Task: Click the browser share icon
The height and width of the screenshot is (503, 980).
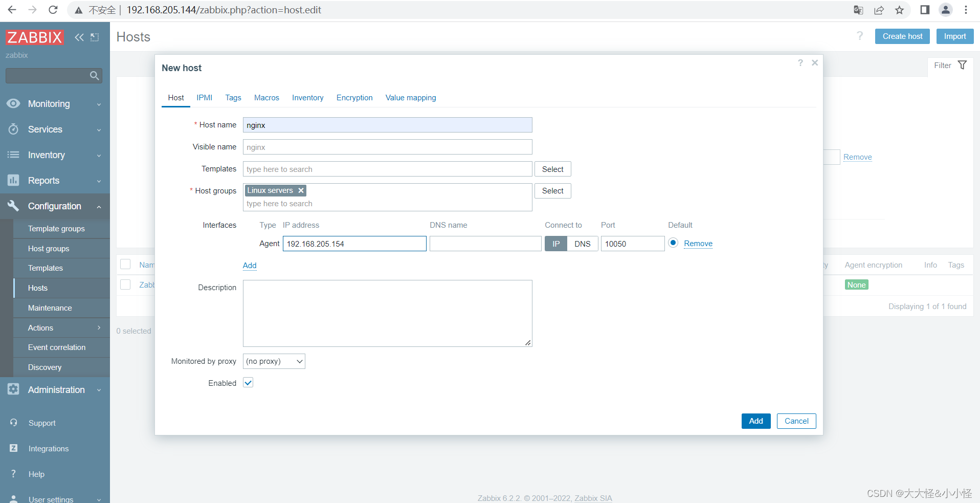Action: 879,10
